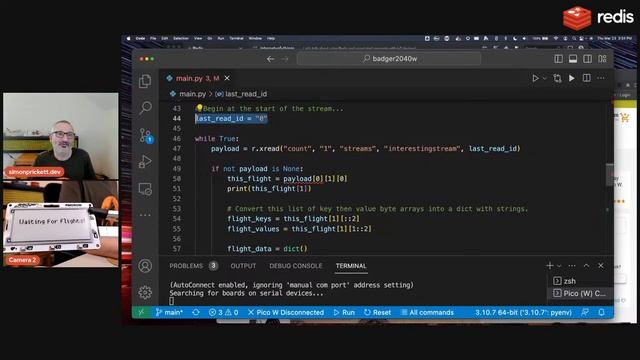The width and height of the screenshot is (640, 360).
Task: Click the highlighted last_read_id assignment line
Action: (x=231, y=118)
